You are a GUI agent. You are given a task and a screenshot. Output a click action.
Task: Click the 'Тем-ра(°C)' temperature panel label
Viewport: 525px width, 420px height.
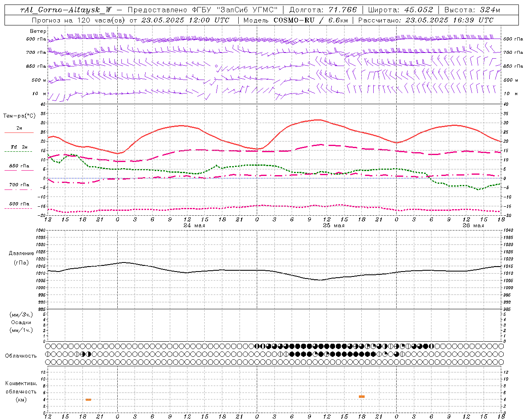[x=19, y=116]
